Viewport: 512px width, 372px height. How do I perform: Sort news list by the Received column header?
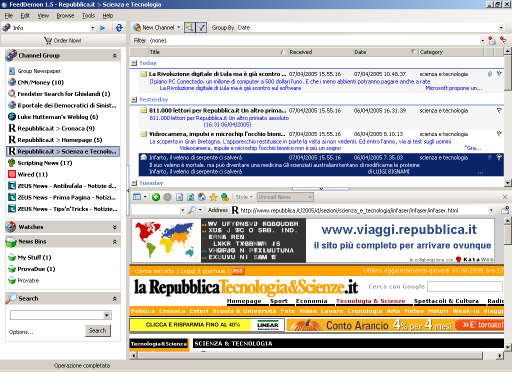tap(320, 52)
